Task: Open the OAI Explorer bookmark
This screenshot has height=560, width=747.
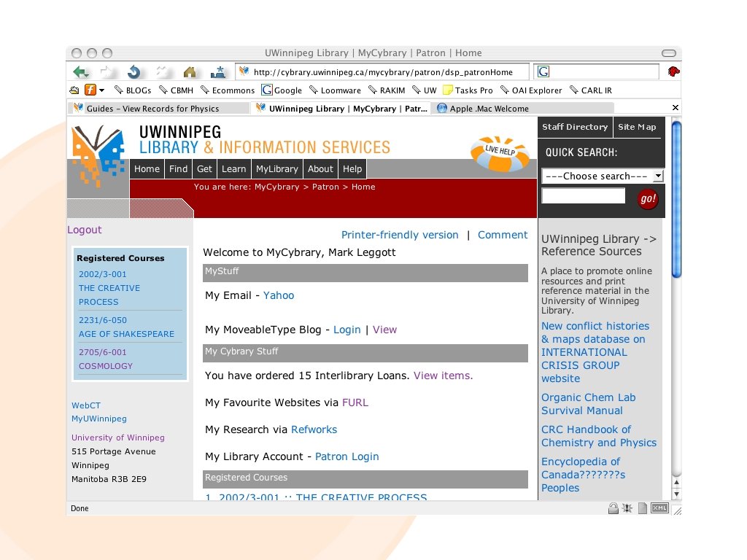Action: coord(531,90)
